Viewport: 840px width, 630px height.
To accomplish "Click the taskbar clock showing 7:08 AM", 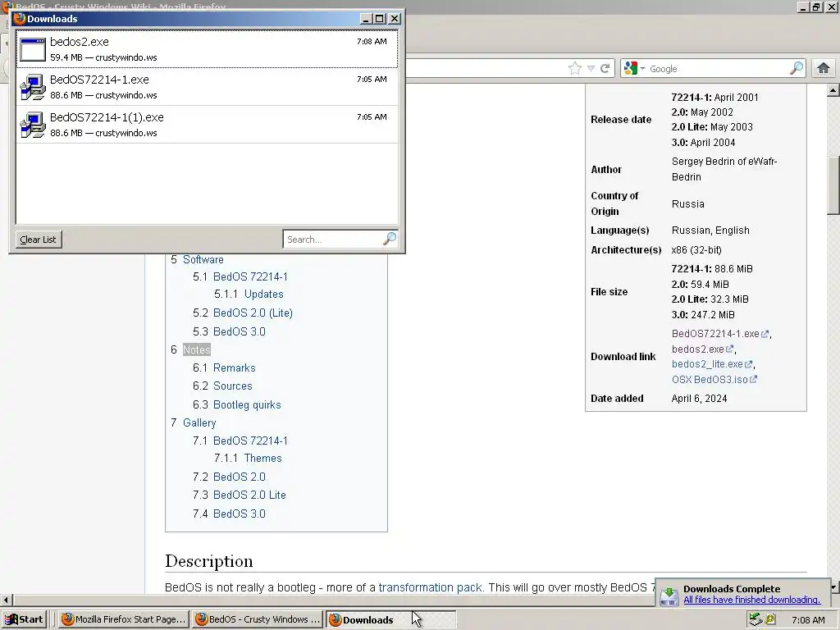I will click(808, 620).
